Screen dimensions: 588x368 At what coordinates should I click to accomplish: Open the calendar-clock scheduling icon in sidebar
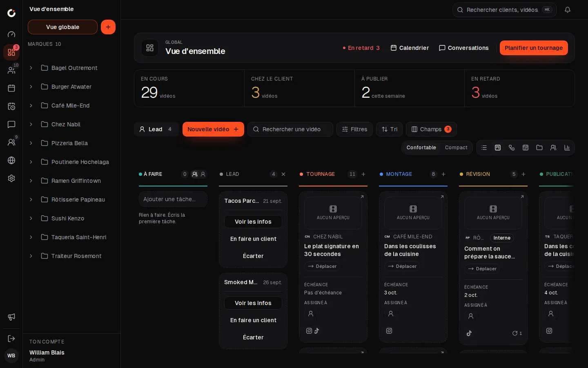[x=11, y=106]
